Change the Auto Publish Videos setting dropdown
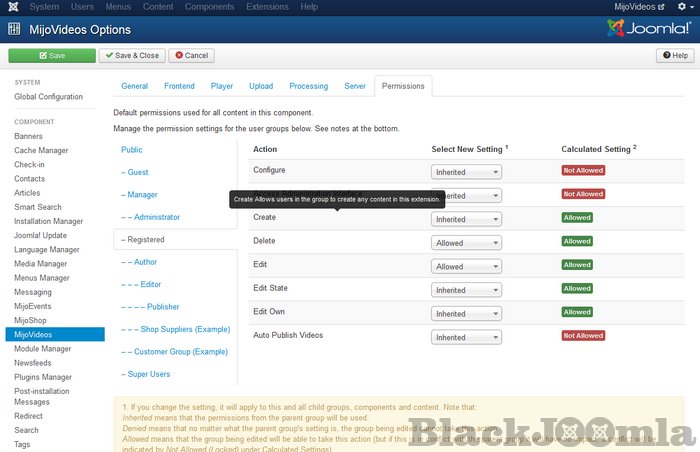 point(466,338)
